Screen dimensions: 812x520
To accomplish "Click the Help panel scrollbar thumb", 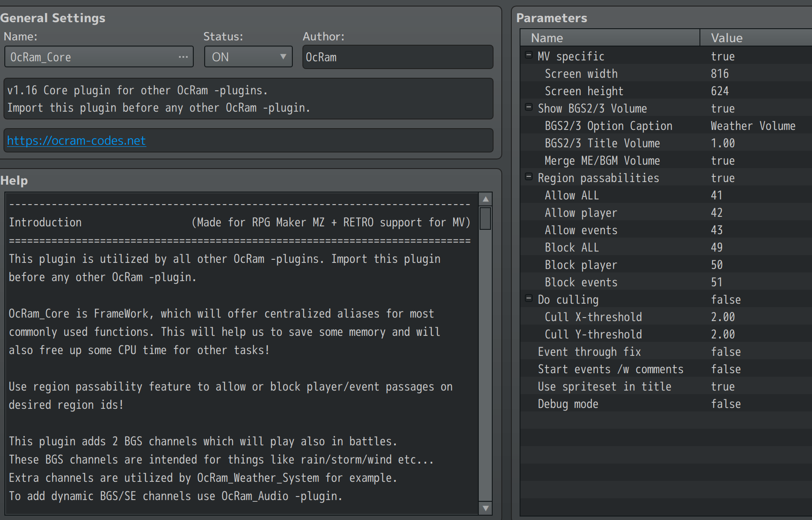I will [485, 218].
